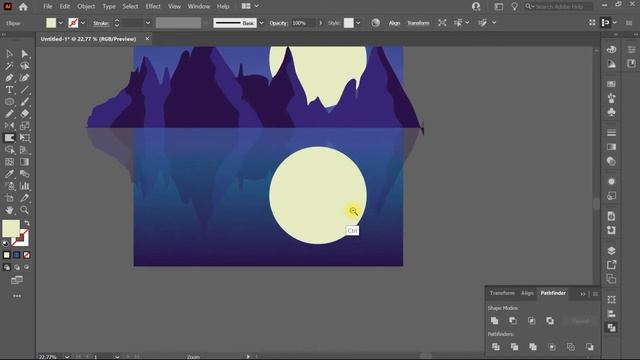640x360 pixels.
Task: Switch to the Transform panel tab
Action: pyautogui.click(x=502, y=293)
